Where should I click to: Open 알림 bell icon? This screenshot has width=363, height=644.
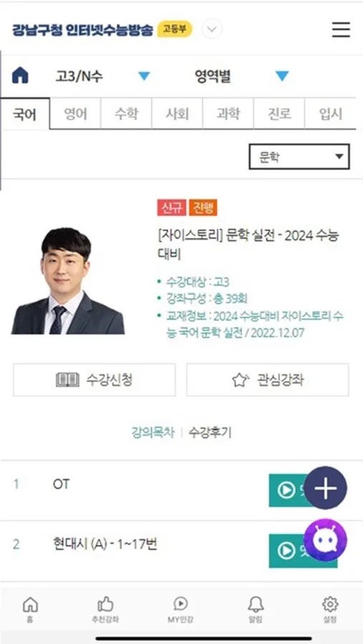(256, 610)
